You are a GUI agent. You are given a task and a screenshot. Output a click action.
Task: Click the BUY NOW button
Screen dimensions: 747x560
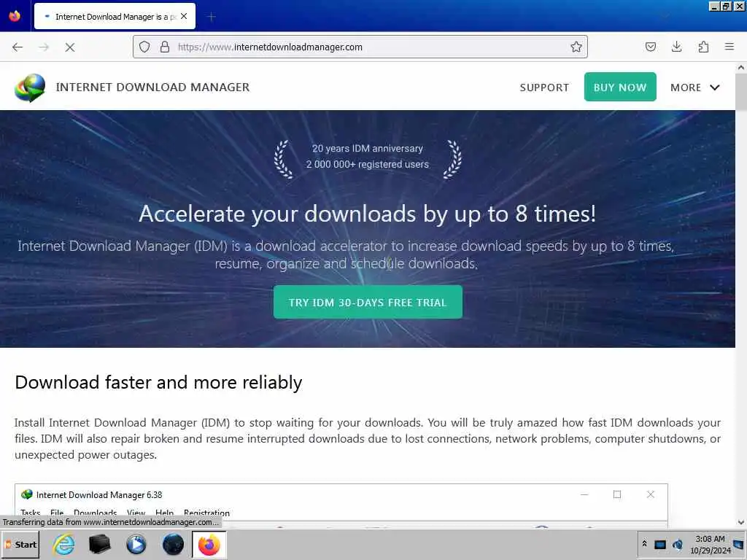pyautogui.click(x=620, y=87)
